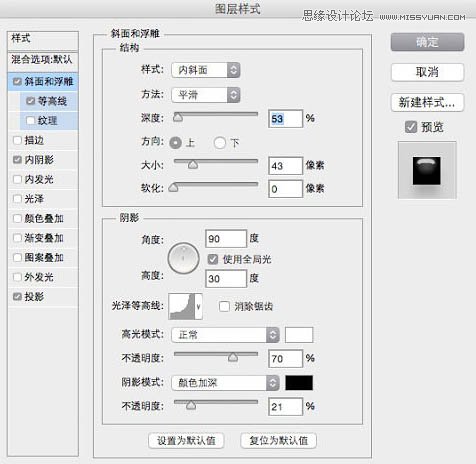Click highlight opacity field showing 70
Screen dimensions: 476x464
[x=286, y=359]
